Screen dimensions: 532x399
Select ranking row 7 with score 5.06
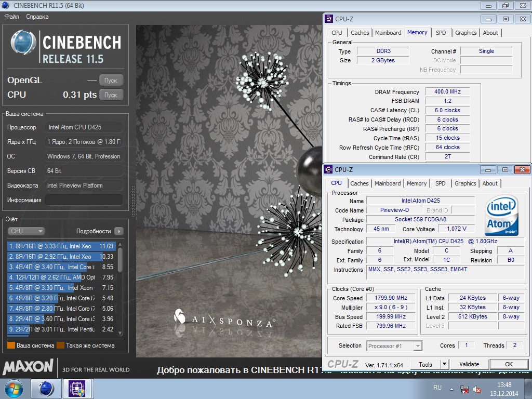[61, 309]
